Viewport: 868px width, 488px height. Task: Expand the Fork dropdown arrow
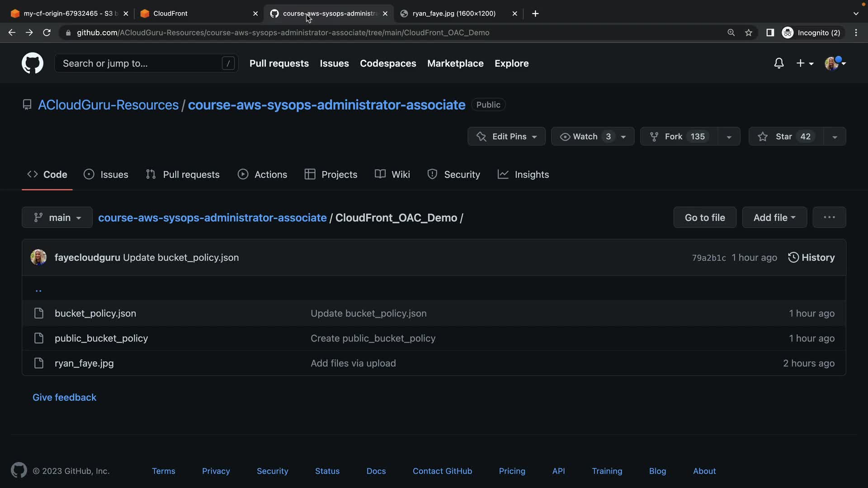[x=729, y=136]
